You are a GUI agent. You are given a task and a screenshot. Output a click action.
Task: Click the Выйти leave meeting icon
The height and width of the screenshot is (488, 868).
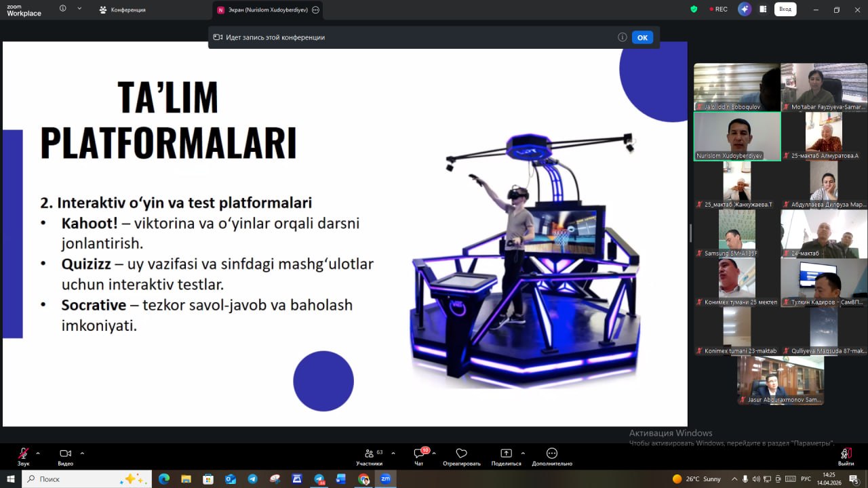pos(845,454)
